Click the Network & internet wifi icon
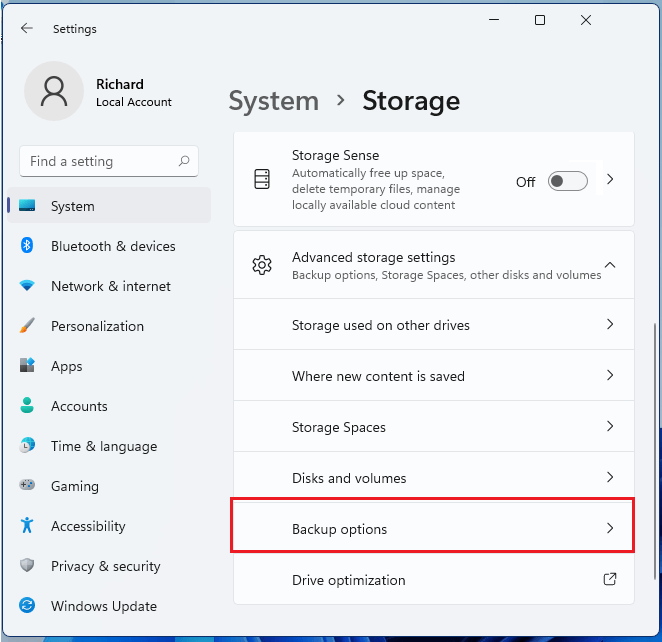The height and width of the screenshot is (642, 662). (x=28, y=286)
